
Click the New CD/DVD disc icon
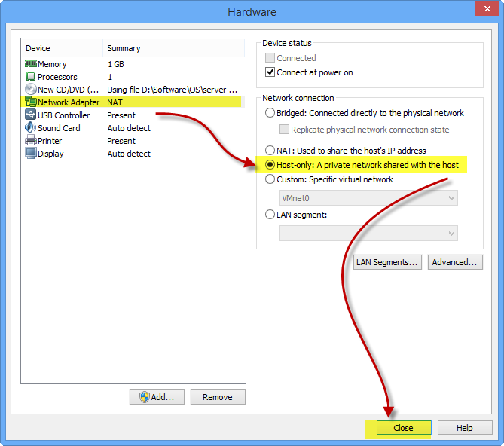coord(31,90)
